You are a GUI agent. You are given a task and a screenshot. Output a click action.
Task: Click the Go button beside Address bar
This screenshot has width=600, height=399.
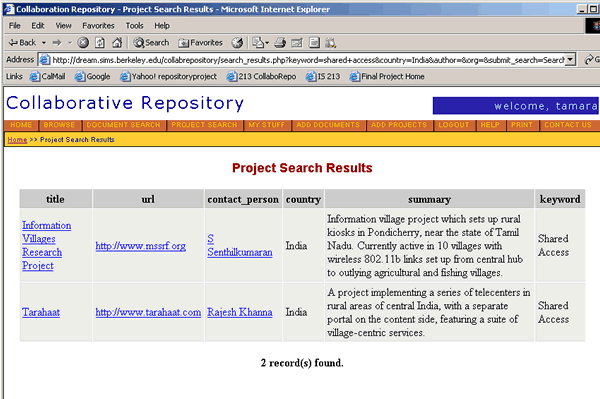(x=592, y=60)
